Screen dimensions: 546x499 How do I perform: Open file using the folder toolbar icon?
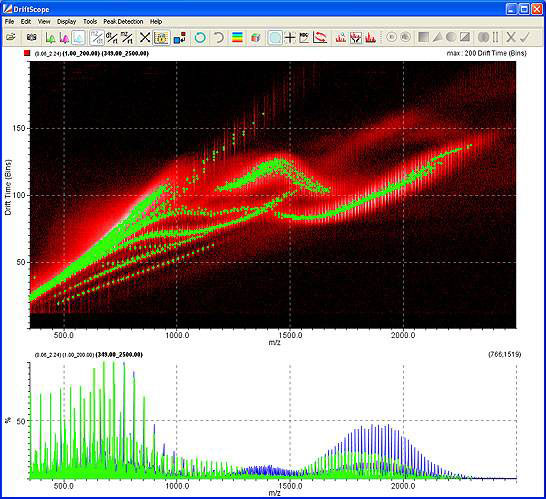click(11, 37)
